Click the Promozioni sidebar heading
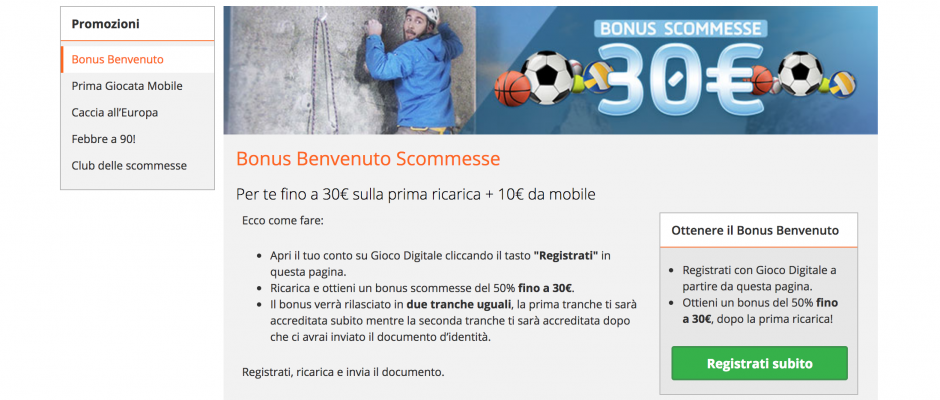 click(106, 24)
